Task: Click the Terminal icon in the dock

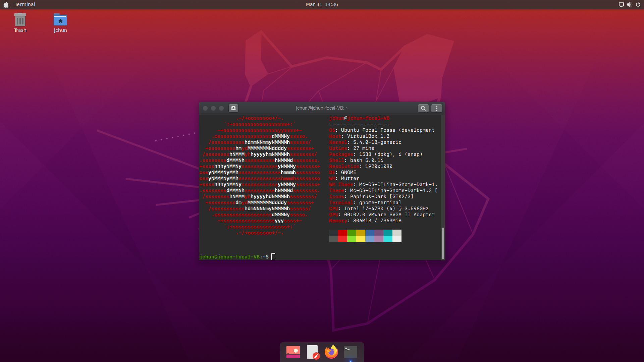Action: [351, 352]
